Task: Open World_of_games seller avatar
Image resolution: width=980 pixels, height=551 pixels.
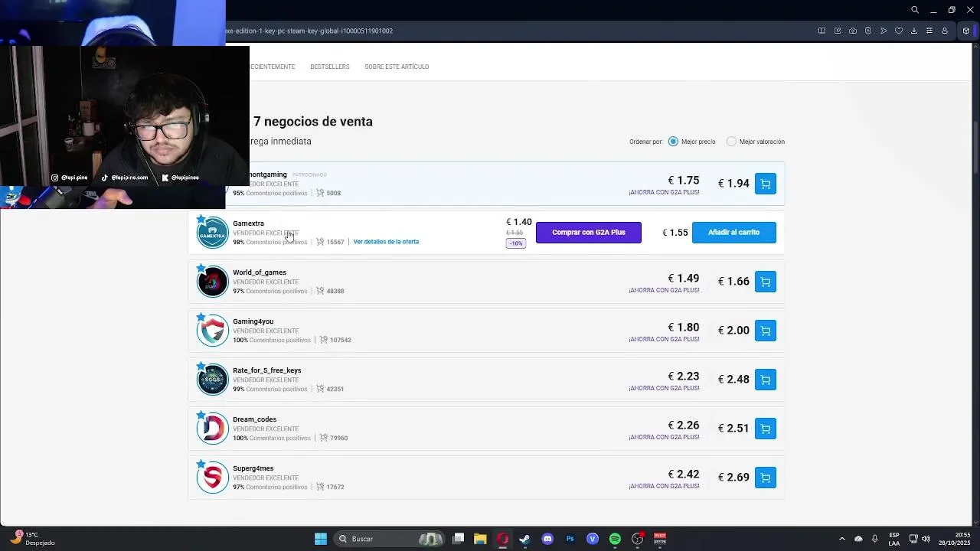Action: coord(212,282)
